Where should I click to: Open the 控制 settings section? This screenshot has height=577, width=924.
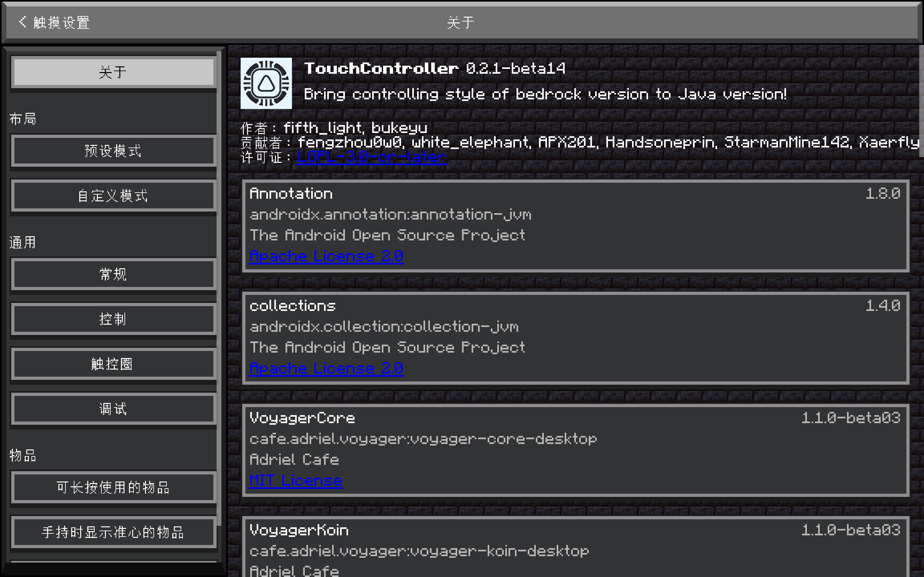pyautogui.click(x=113, y=319)
